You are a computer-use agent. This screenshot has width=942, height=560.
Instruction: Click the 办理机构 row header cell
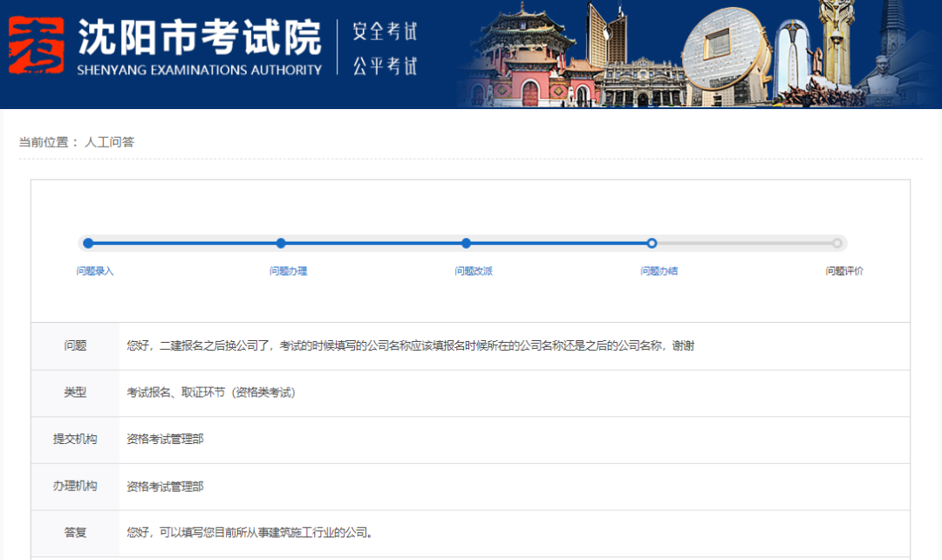[75, 487]
